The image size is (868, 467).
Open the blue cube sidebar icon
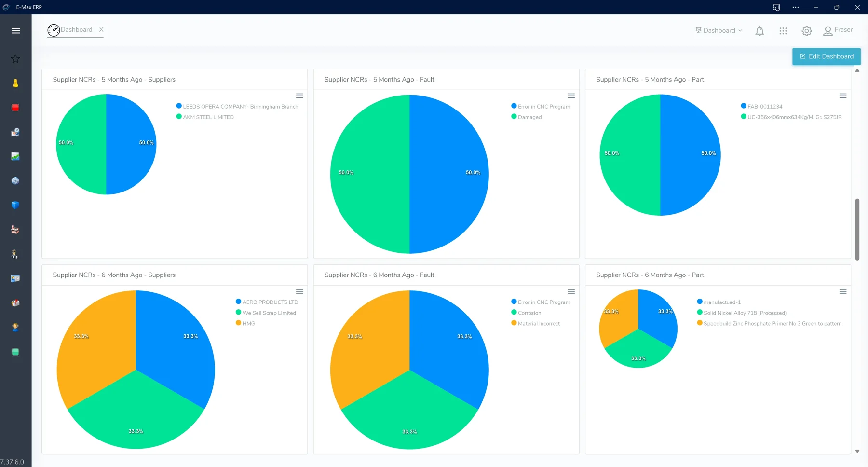pyautogui.click(x=15, y=205)
